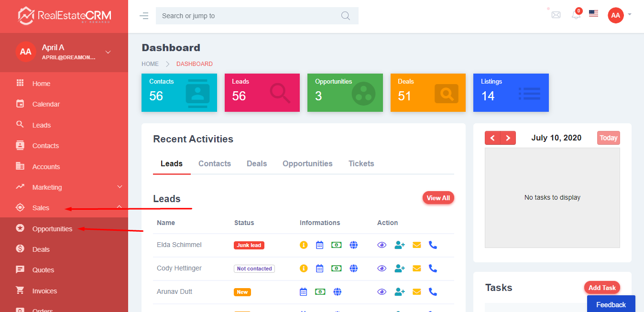644x312 pixels.
Task: Open the notifications bell icon
Action: tap(576, 15)
